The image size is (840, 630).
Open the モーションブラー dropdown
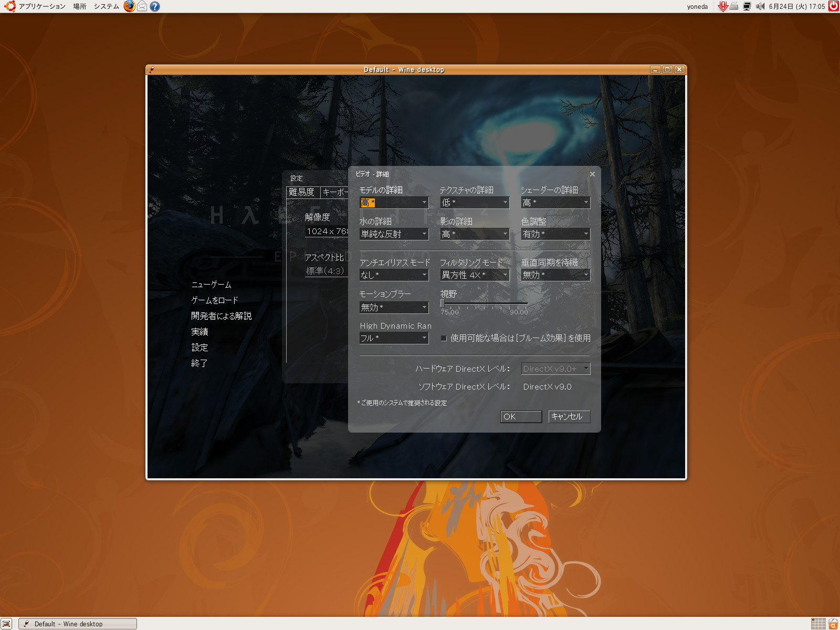coord(394,307)
